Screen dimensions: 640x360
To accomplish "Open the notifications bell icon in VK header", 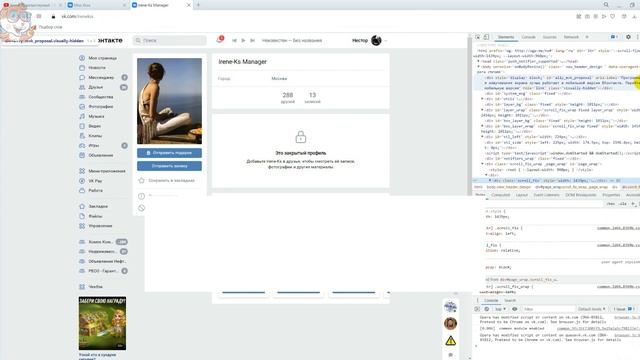I will pyautogui.click(x=220, y=40).
